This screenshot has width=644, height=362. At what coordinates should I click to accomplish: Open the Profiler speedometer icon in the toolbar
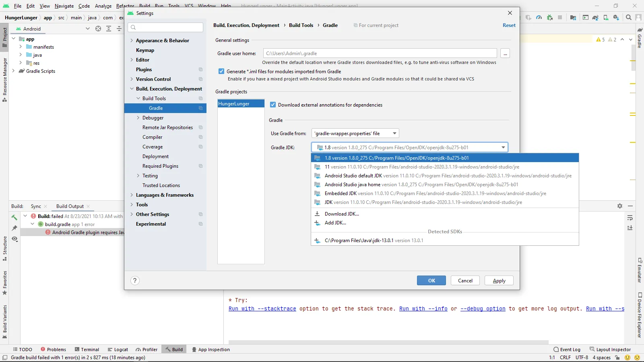[x=539, y=18]
